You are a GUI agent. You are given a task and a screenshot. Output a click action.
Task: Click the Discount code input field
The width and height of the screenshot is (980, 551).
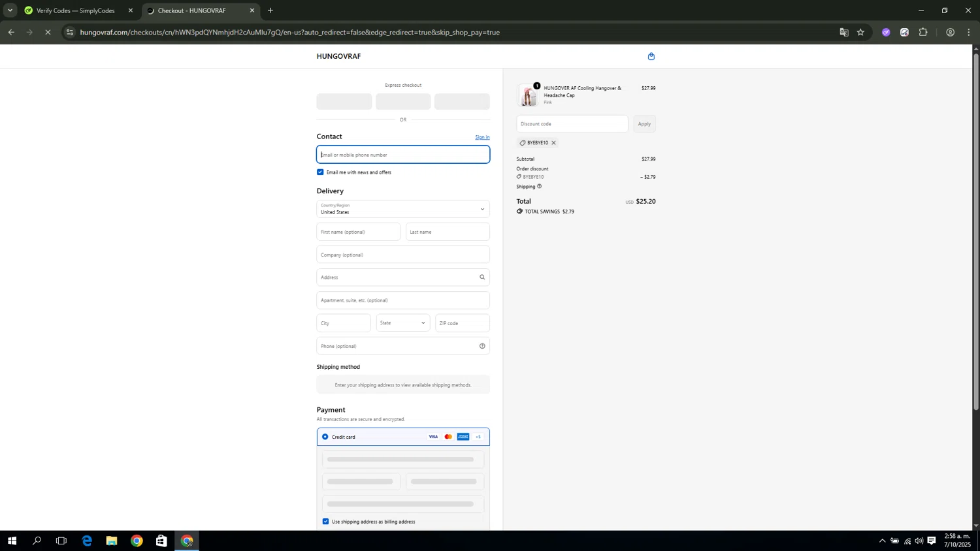[x=572, y=124]
